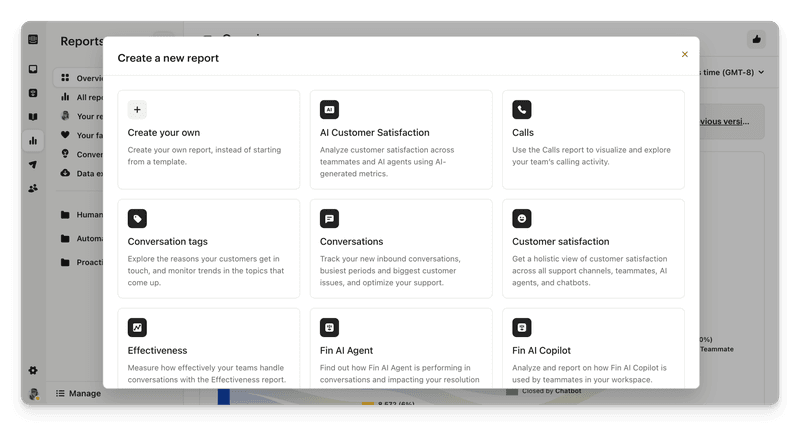Click the Intercom logo in the rail
Image resolution: width=800 pixels, height=426 pixels.
point(33,40)
